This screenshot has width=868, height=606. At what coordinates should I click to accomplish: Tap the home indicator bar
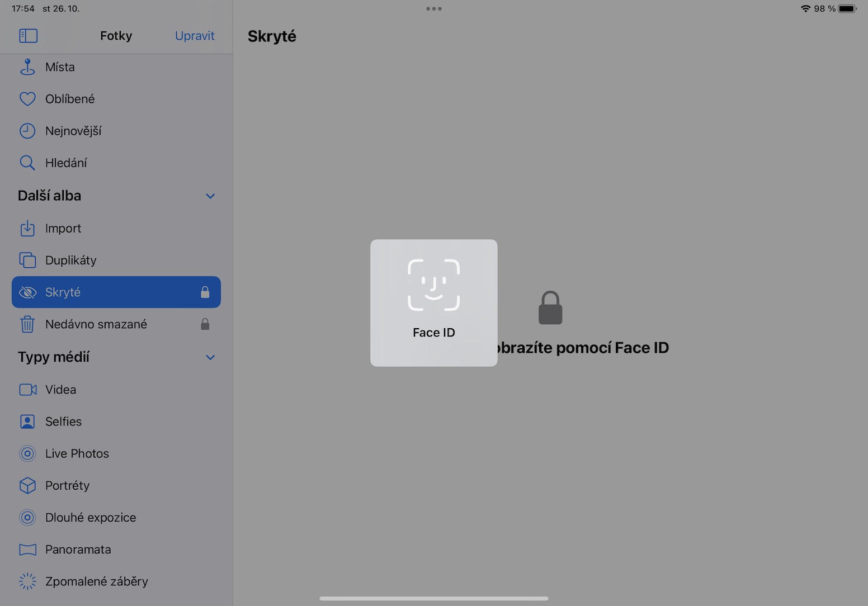434,598
